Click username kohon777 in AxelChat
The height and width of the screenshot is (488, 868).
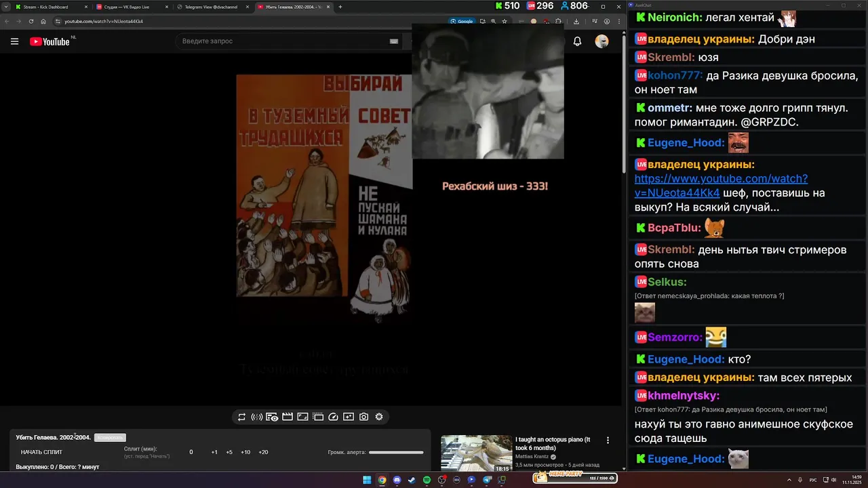click(675, 75)
